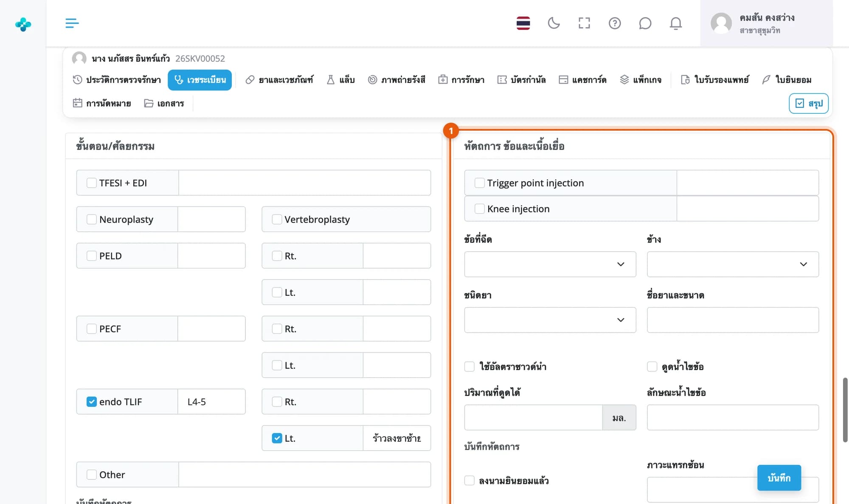Uncheck the endo TLIF checkbox
This screenshot has height=504, width=849.
click(92, 402)
